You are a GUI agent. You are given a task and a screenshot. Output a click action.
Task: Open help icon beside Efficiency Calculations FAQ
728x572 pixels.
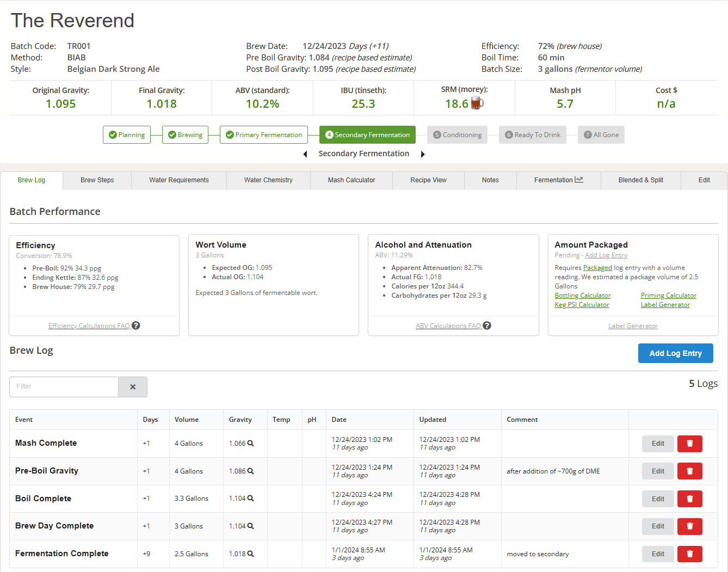[x=136, y=325]
